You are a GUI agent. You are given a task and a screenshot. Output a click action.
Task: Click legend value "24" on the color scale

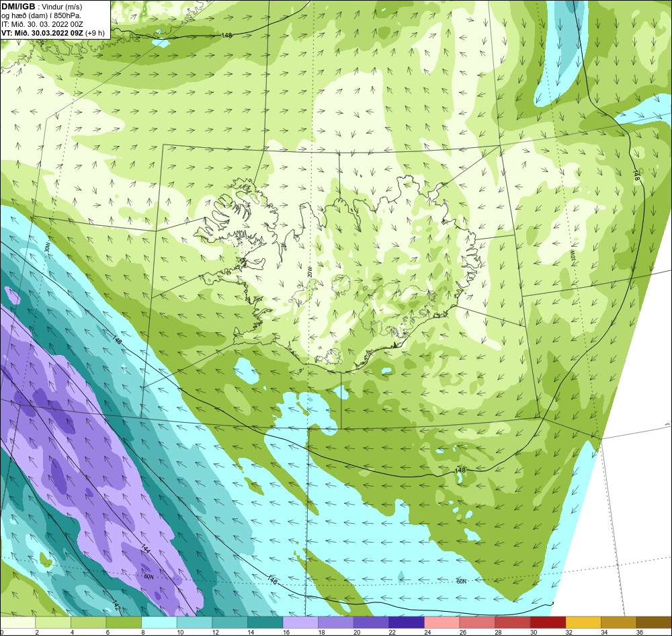427,632
